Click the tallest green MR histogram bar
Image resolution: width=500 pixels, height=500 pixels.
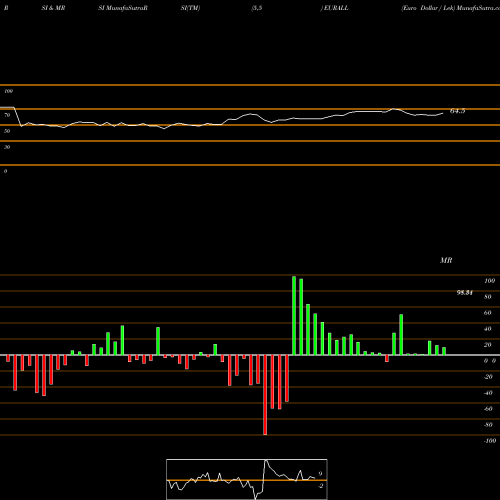[x=294, y=315]
